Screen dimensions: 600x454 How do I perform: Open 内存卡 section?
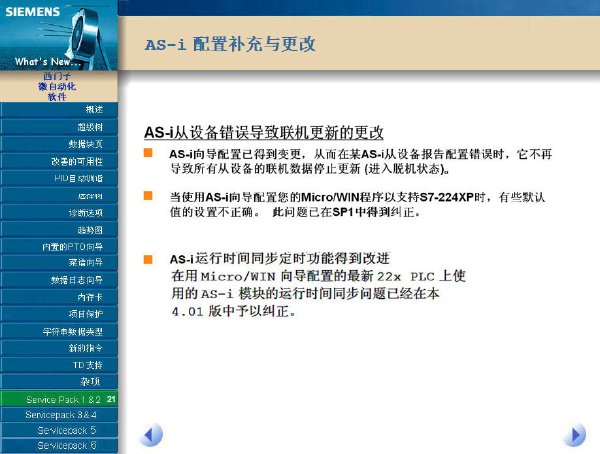(x=59, y=297)
